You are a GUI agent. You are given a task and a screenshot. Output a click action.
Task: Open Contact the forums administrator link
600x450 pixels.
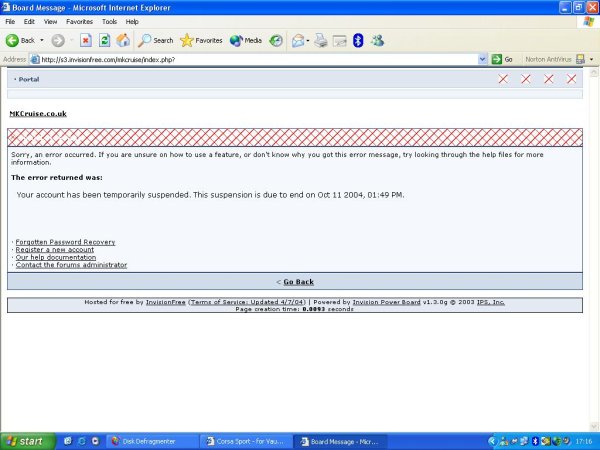[x=71, y=265]
